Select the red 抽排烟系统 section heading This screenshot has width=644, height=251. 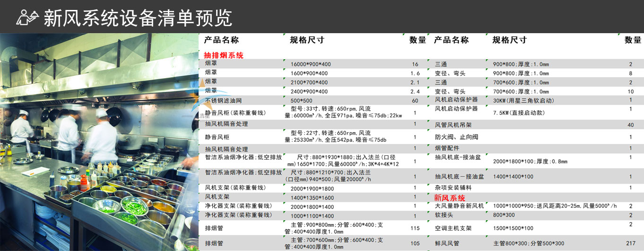pos(223,55)
